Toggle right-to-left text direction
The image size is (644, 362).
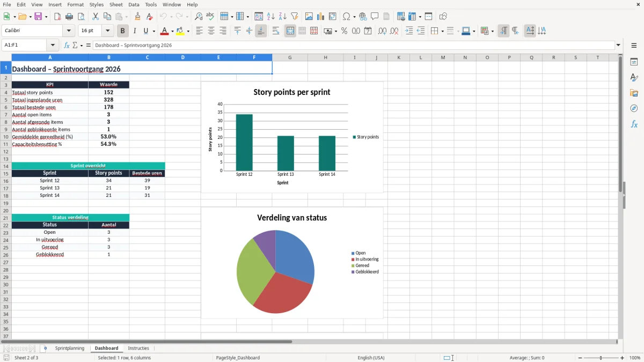(515, 31)
